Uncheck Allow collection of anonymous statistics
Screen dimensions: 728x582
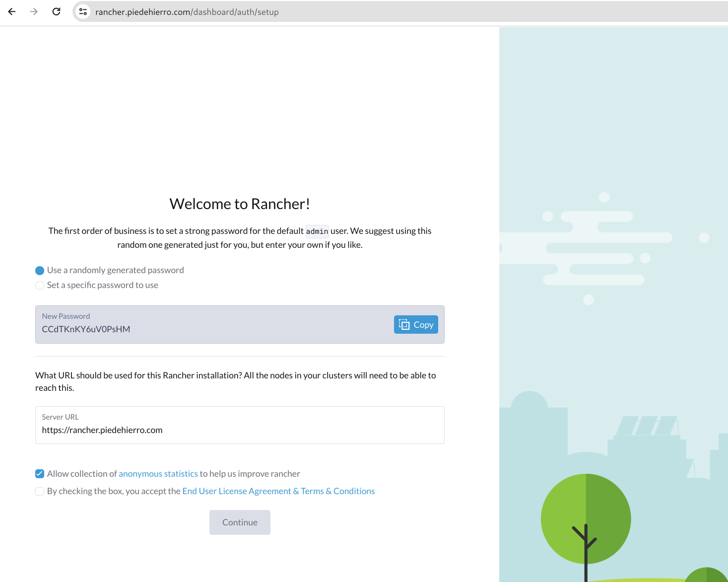click(x=40, y=474)
